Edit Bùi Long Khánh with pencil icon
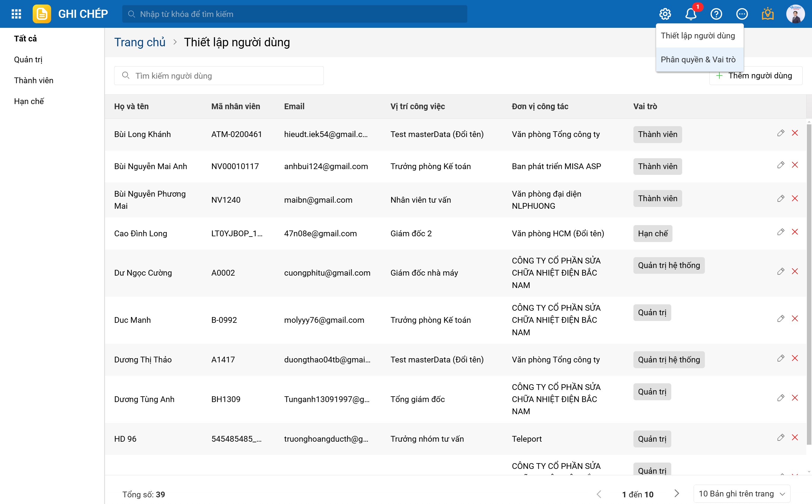Image resolution: width=812 pixels, height=504 pixels. (x=780, y=133)
